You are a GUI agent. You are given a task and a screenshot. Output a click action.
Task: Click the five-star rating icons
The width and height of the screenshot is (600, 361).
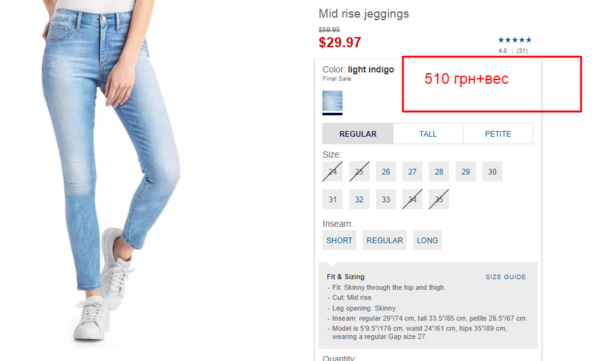click(x=515, y=40)
